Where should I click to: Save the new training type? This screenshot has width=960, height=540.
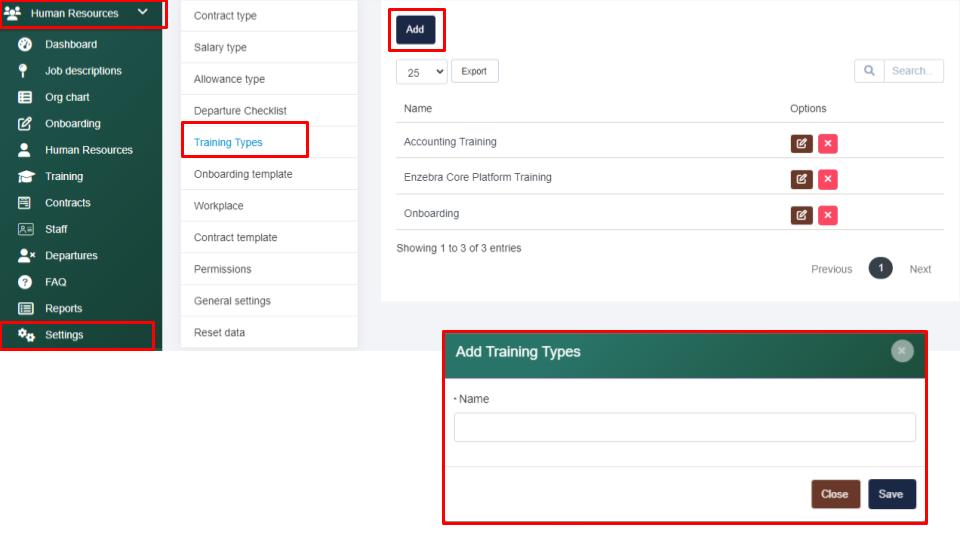pos(891,494)
